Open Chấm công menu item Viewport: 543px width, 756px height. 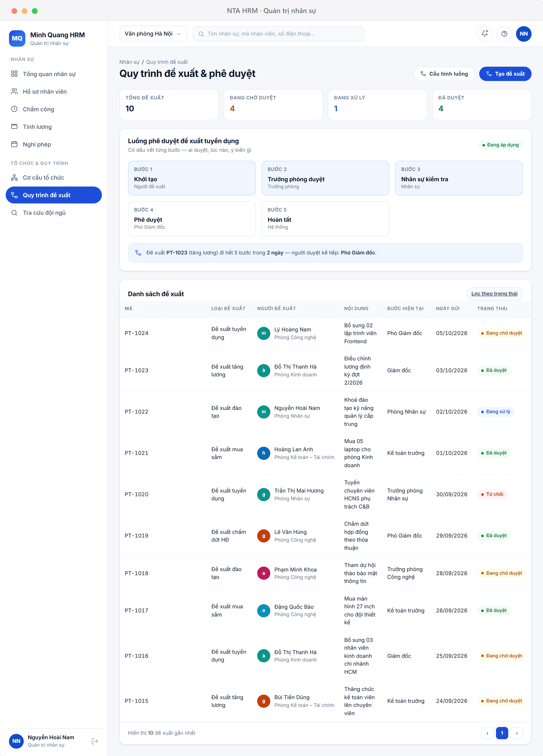(x=54, y=109)
